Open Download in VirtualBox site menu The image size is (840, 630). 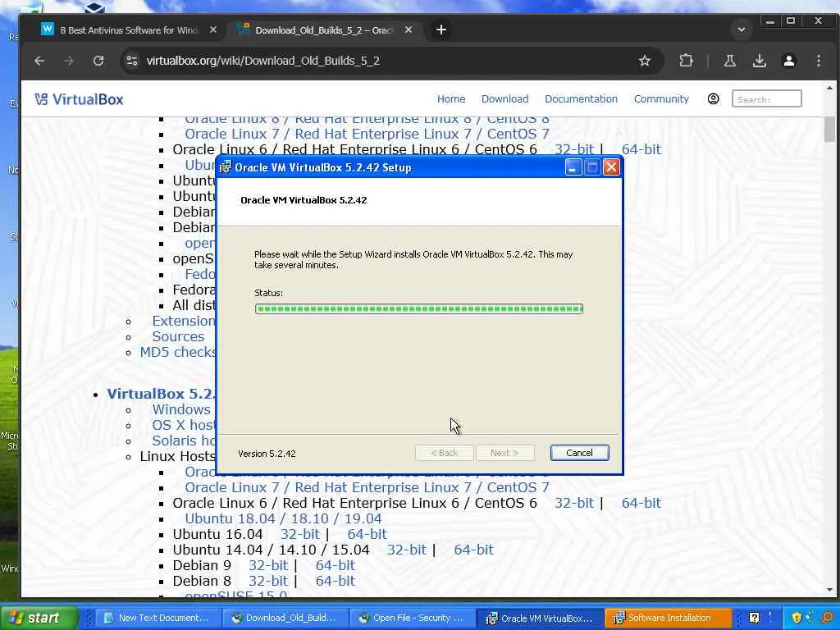coord(504,99)
